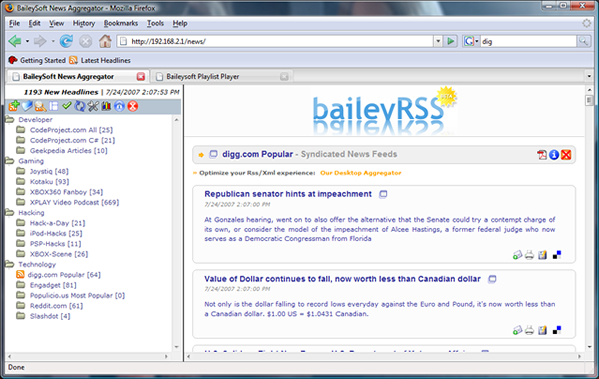Open the list all tabs dropdown
Viewport: 599px width, 379px height.
point(589,76)
